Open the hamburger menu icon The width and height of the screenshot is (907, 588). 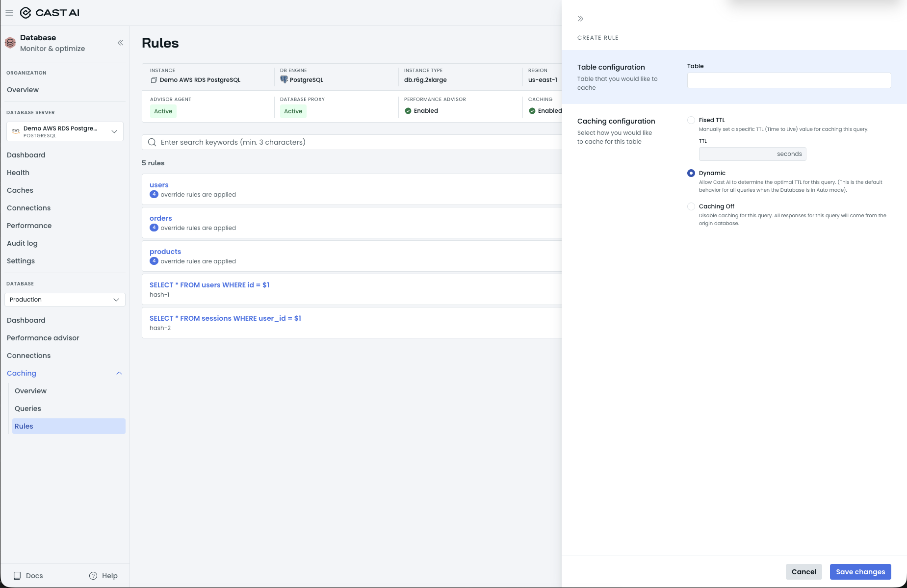(9, 13)
